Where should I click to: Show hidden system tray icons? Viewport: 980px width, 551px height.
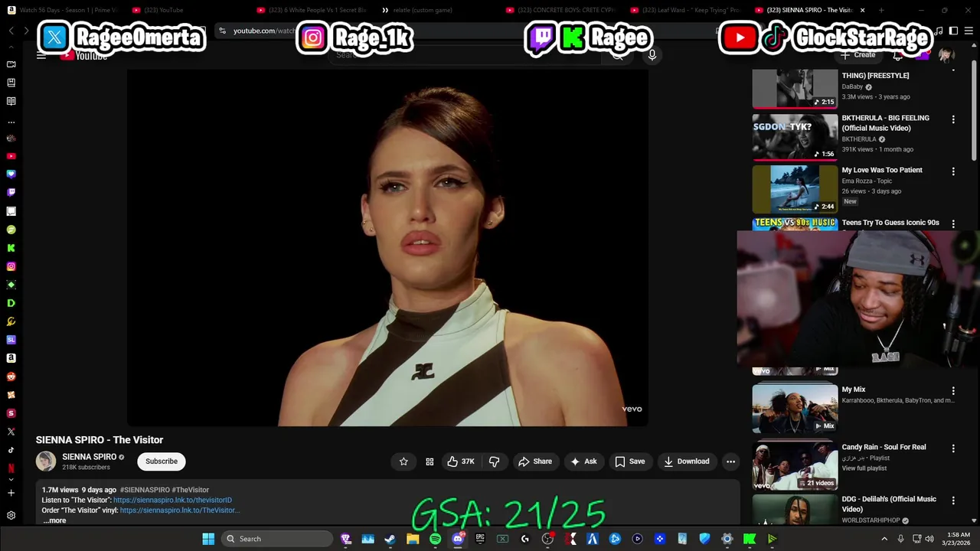[x=884, y=539]
